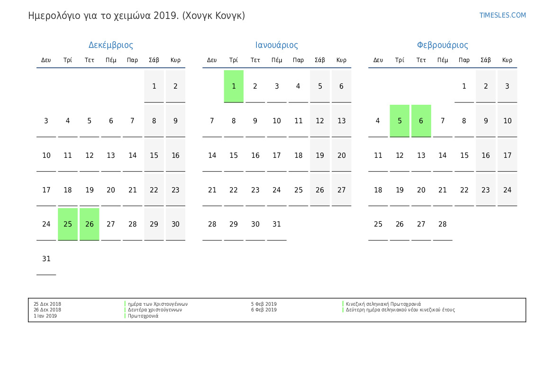554x392 pixels.
Task: Click '5 Φεβ 2019' legend date
Action: tap(264, 304)
